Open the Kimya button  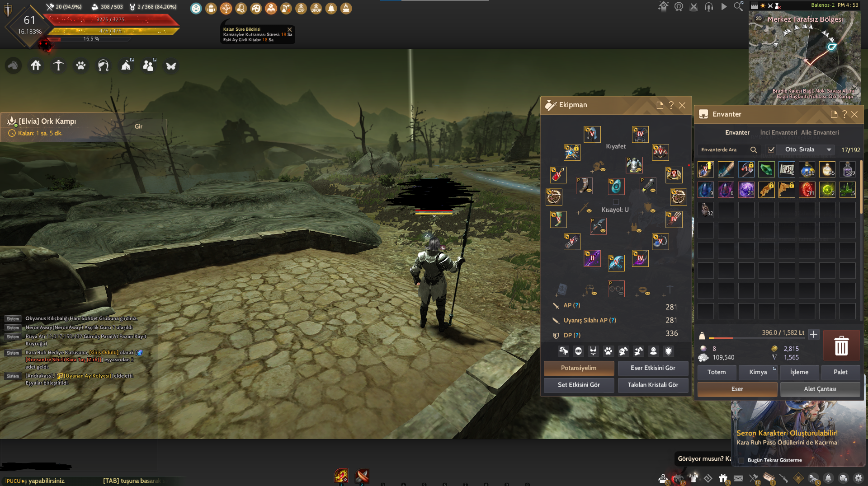758,372
